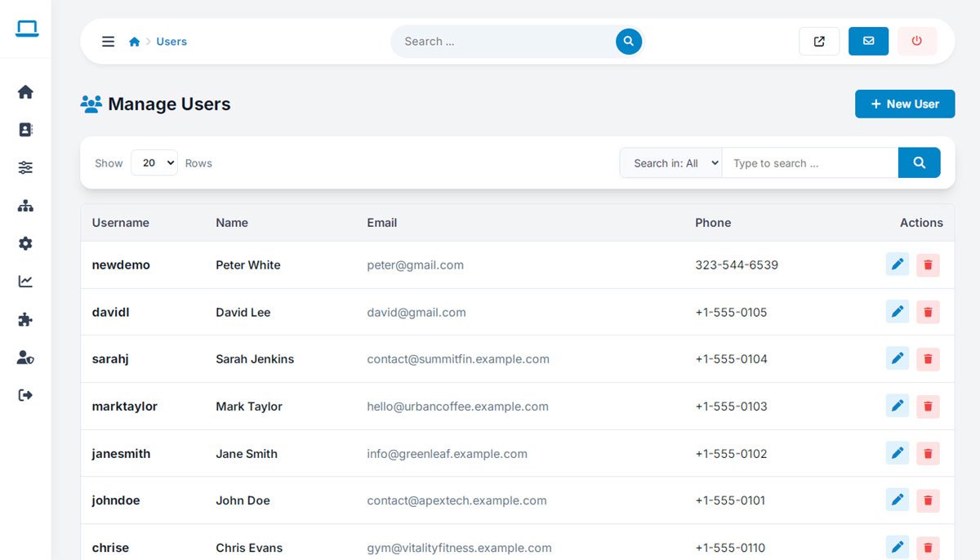Click the username marktaylor
Image resolution: width=980 pixels, height=560 pixels.
(x=125, y=407)
